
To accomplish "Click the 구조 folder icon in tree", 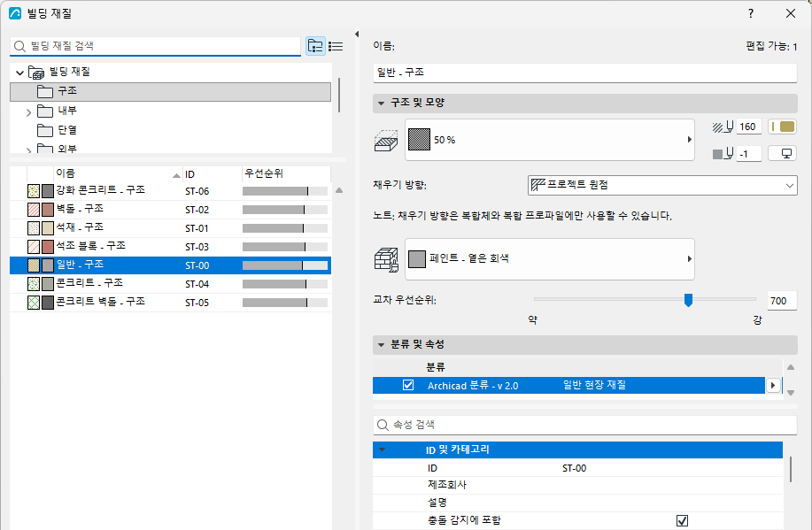I will (x=45, y=92).
